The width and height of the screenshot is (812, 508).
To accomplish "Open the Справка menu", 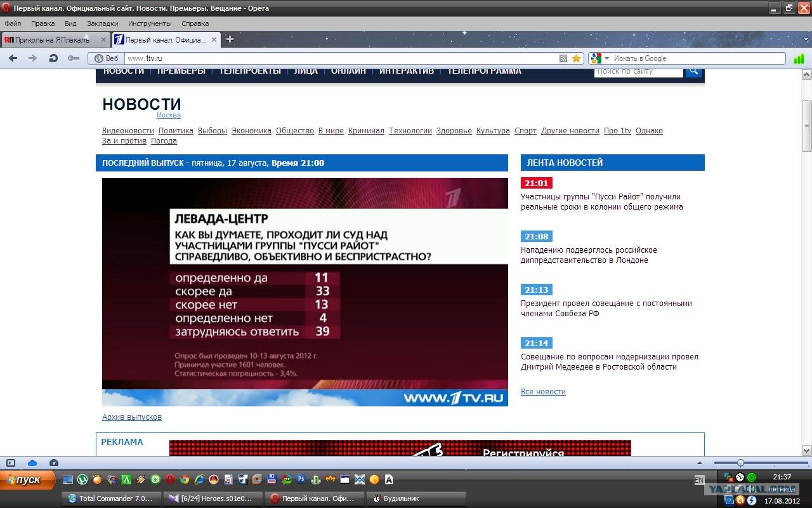I will (195, 23).
